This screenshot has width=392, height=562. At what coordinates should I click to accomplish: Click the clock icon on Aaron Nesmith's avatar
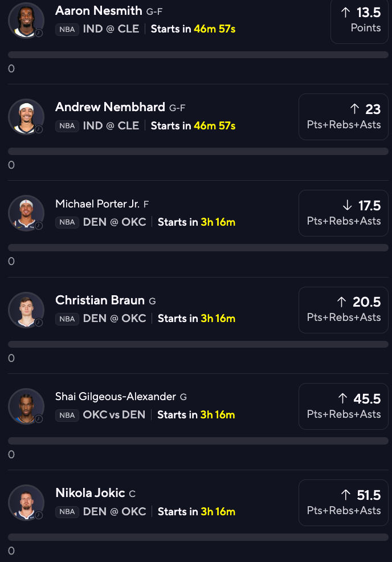[x=39, y=33]
